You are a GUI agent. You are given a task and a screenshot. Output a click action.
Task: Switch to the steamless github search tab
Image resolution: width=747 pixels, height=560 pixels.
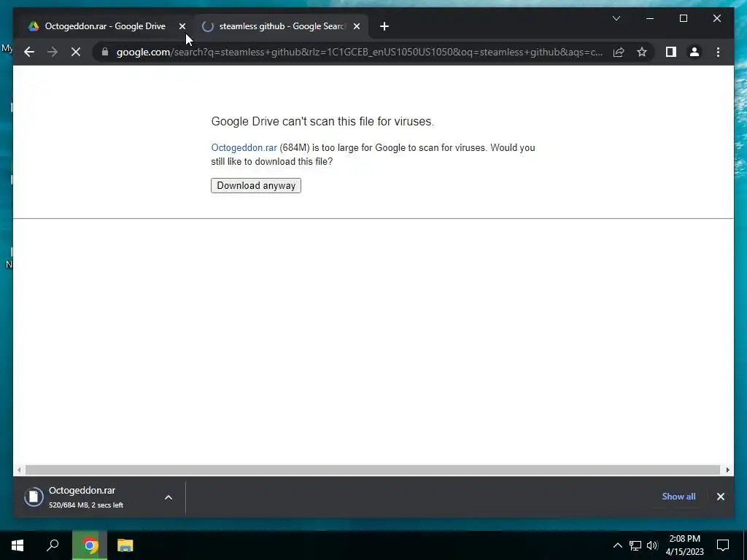[281, 26]
